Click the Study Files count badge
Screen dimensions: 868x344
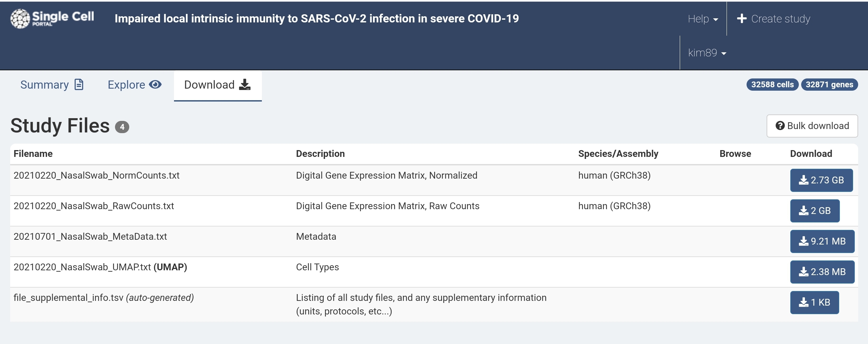coord(122,127)
